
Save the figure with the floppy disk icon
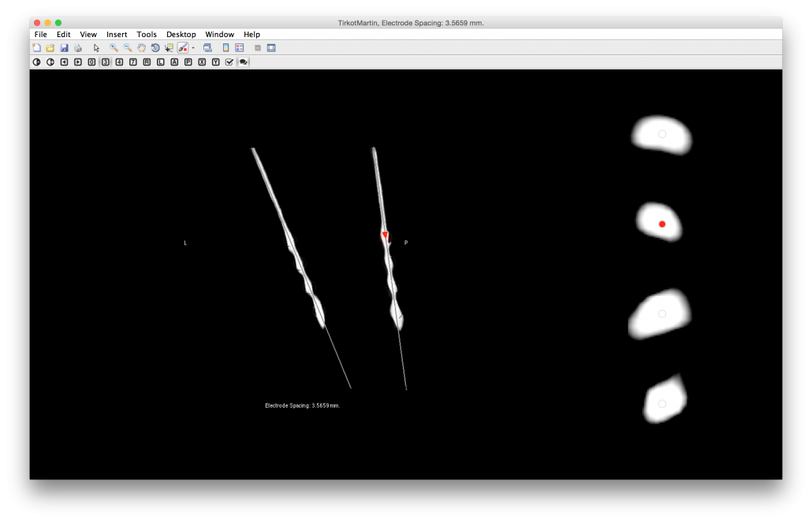pos(64,47)
